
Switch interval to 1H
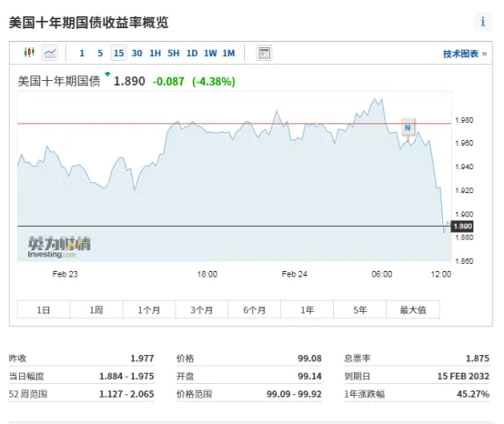tap(156, 53)
